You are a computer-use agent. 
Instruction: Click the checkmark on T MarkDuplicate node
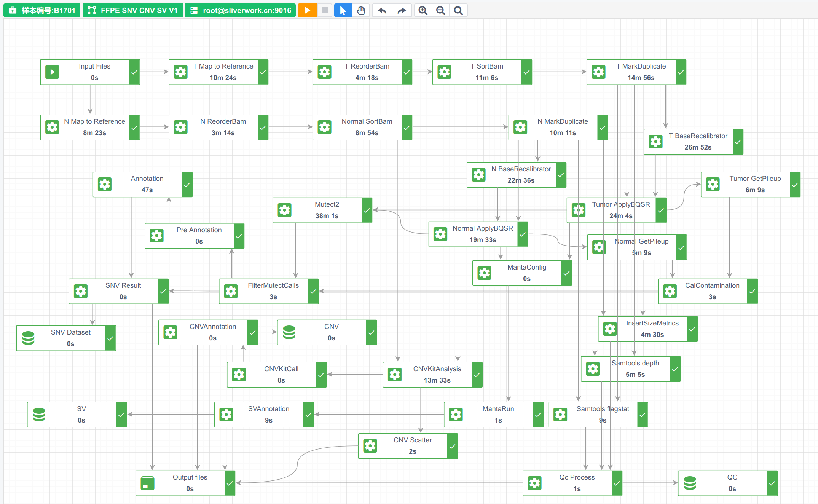pos(681,72)
